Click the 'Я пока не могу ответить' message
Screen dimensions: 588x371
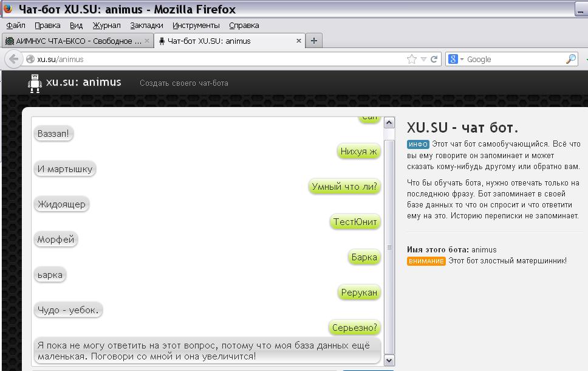(207, 351)
